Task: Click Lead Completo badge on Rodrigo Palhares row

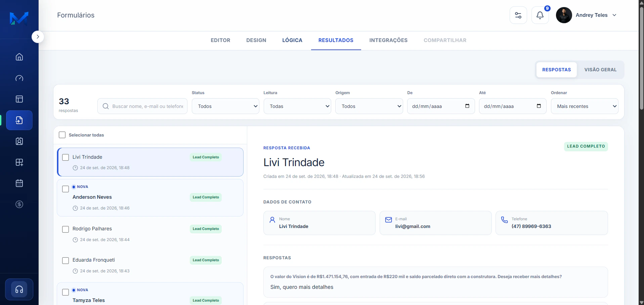Action: coord(206,229)
